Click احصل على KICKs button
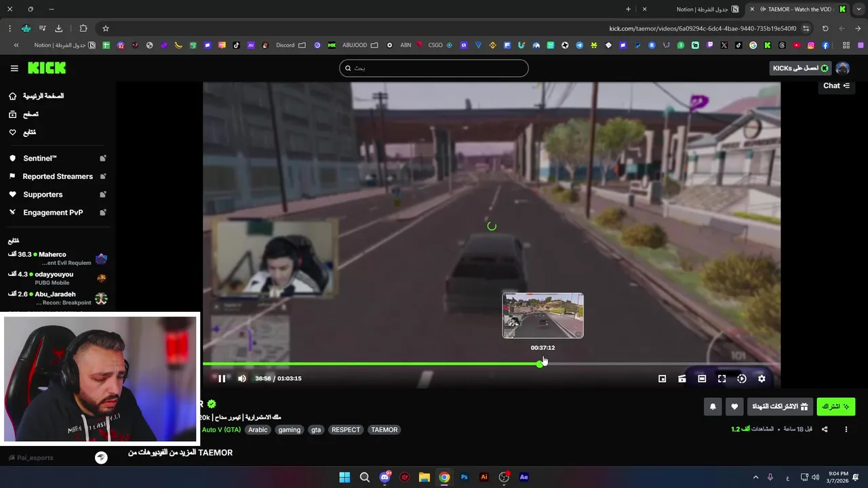868x488 pixels. click(801, 68)
